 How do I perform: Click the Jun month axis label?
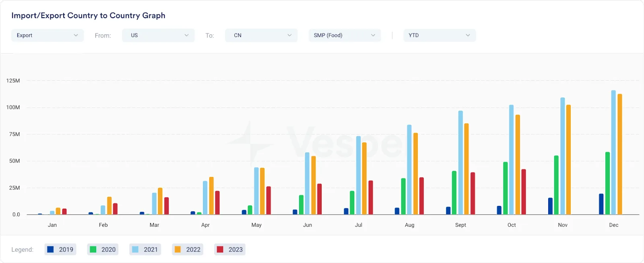308,225
